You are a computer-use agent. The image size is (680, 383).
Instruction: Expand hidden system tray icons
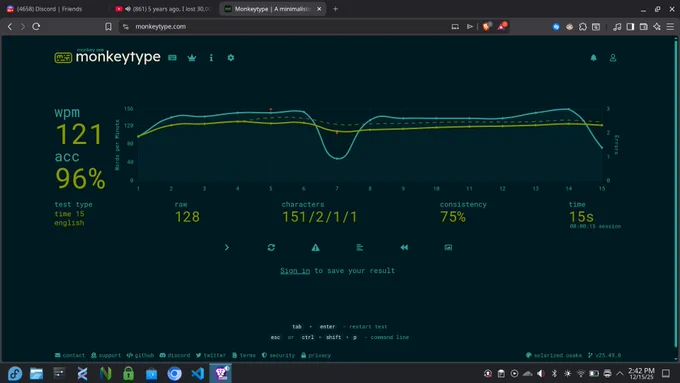620,373
